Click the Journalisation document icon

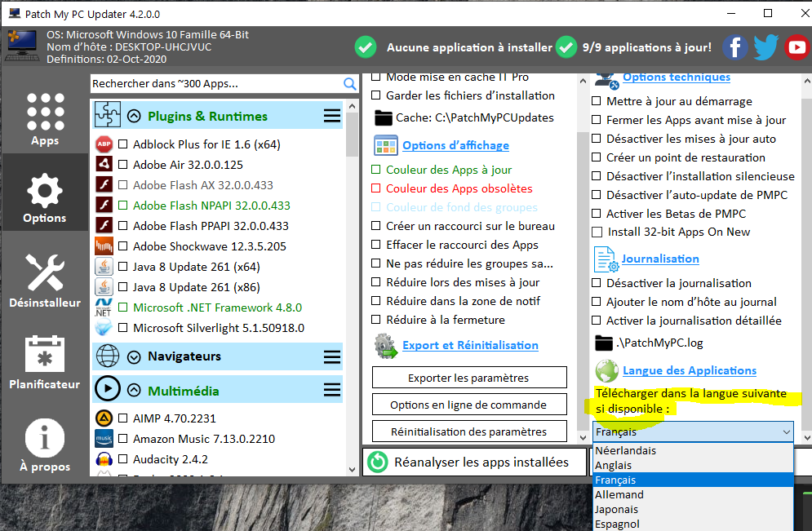pos(606,259)
